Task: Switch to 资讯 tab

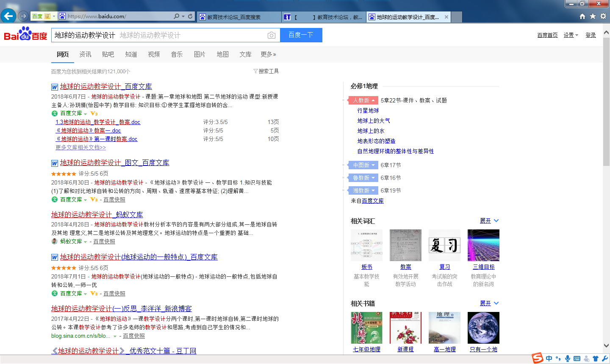Action: click(85, 54)
